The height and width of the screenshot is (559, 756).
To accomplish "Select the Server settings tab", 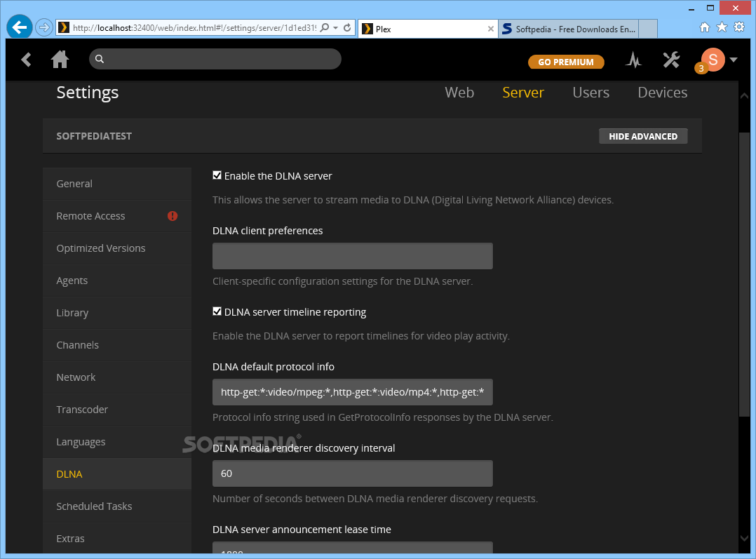I will pyautogui.click(x=523, y=93).
